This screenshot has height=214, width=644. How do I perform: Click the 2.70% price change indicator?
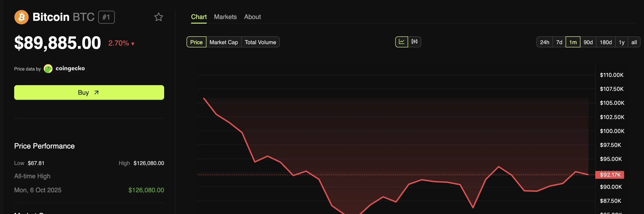point(121,43)
